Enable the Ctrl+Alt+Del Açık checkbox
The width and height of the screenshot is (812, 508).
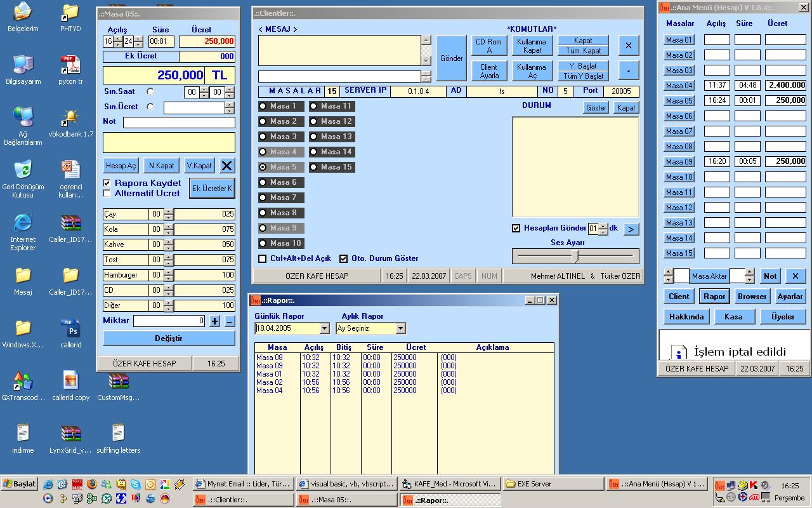(263, 258)
